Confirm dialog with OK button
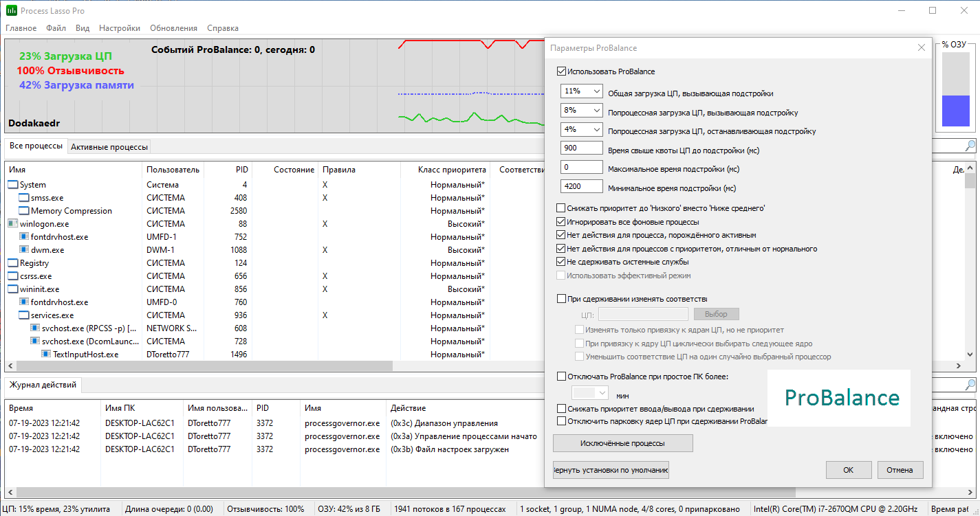 pyautogui.click(x=848, y=470)
